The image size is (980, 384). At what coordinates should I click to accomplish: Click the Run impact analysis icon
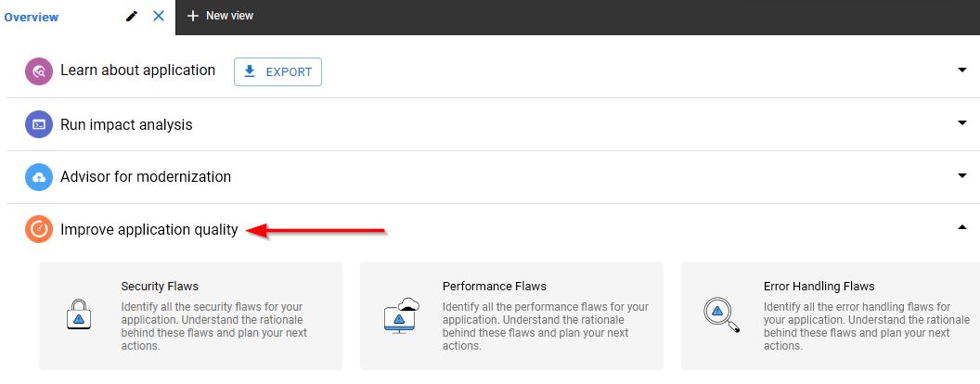click(x=39, y=124)
